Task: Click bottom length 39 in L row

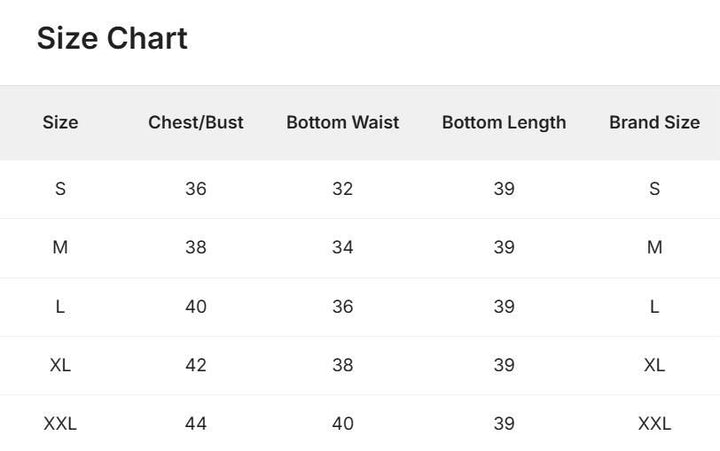Action: click(x=504, y=306)
